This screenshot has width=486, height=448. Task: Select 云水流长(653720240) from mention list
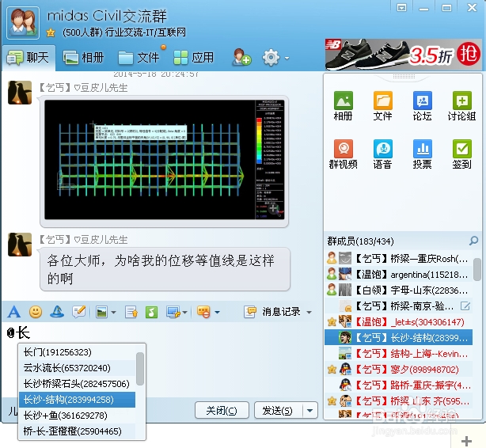pyautogui.click(x=78, y=368)
